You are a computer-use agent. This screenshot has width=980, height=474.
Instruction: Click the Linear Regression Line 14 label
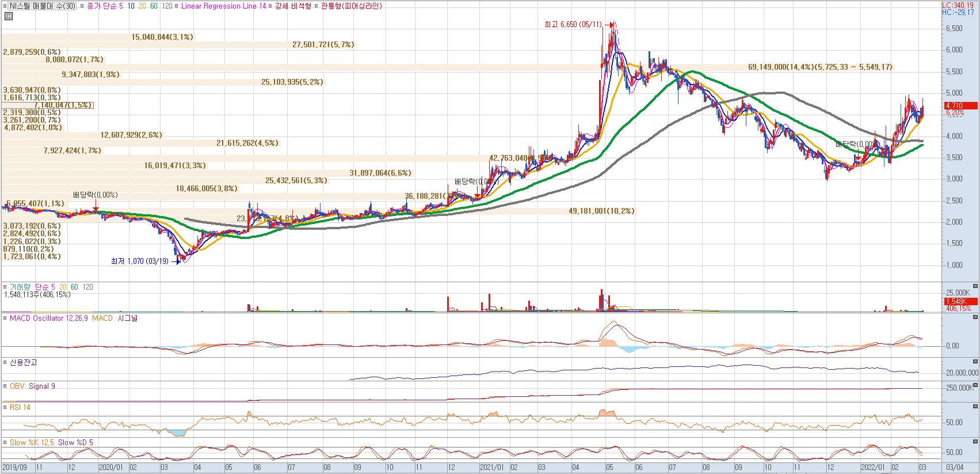point(223,6)
